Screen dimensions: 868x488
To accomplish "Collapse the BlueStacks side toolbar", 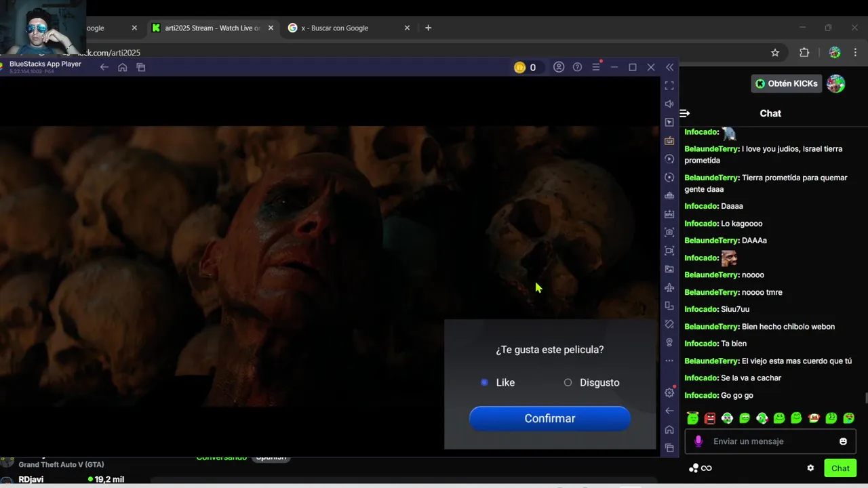I will (670, 67).
